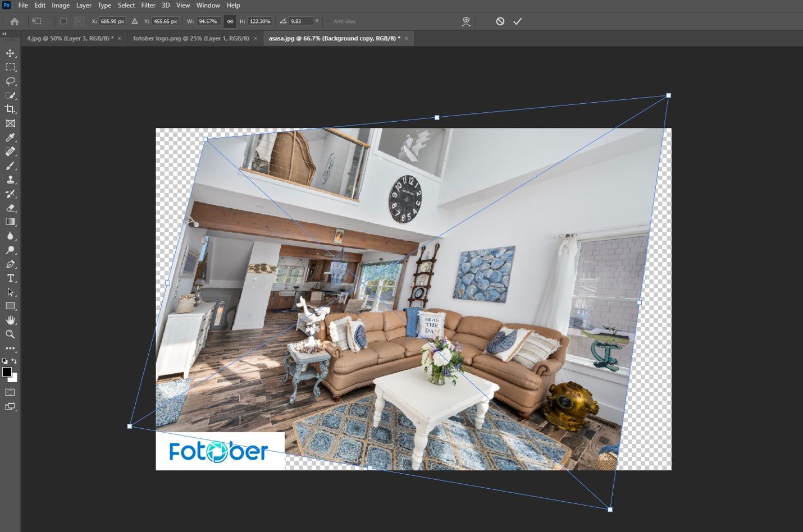This screenshot has width=803, height=532.
Task: Toggle maintain aspect ratio link
Action: [230, 21]
